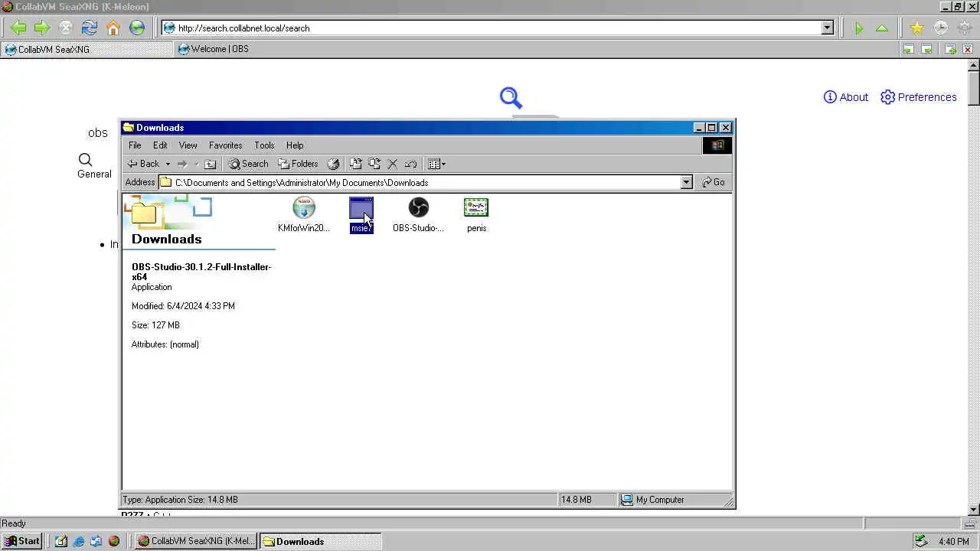Open the Edit menu in Downloads window
The image size is (980, 551).
160,145
